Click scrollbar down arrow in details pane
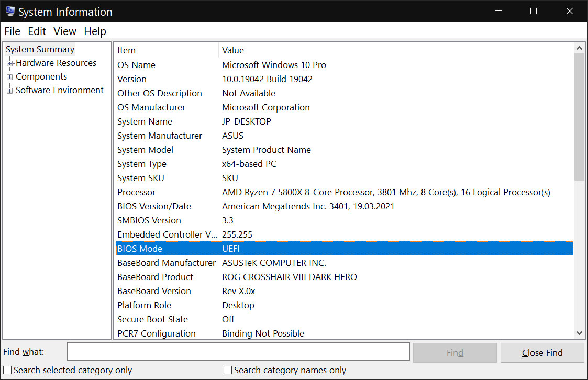 click(579, 333)
